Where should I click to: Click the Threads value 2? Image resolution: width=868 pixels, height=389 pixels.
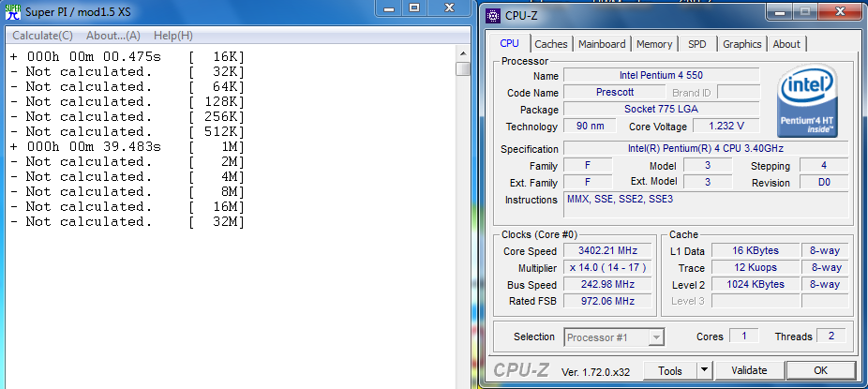(x=831, y=336)
